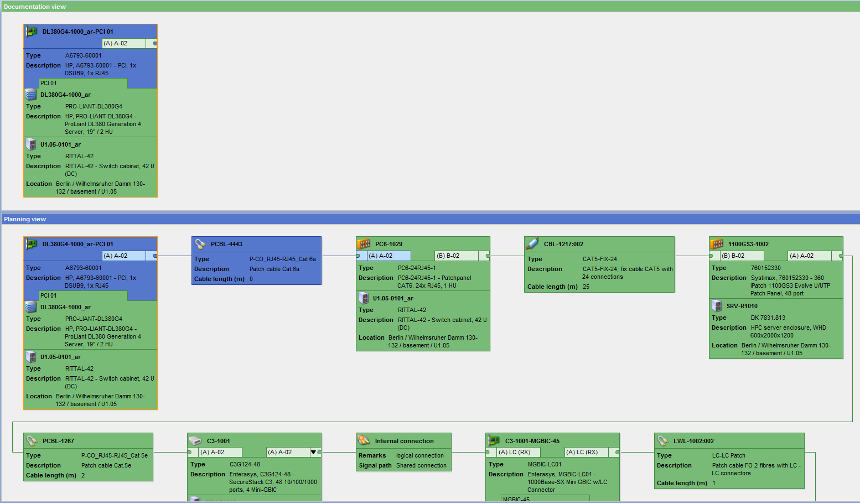The height and width of the screenshot is (504, 860).
Task: Click the PCI 01 slot label in Planning view
Action: [x=49, y=295]
